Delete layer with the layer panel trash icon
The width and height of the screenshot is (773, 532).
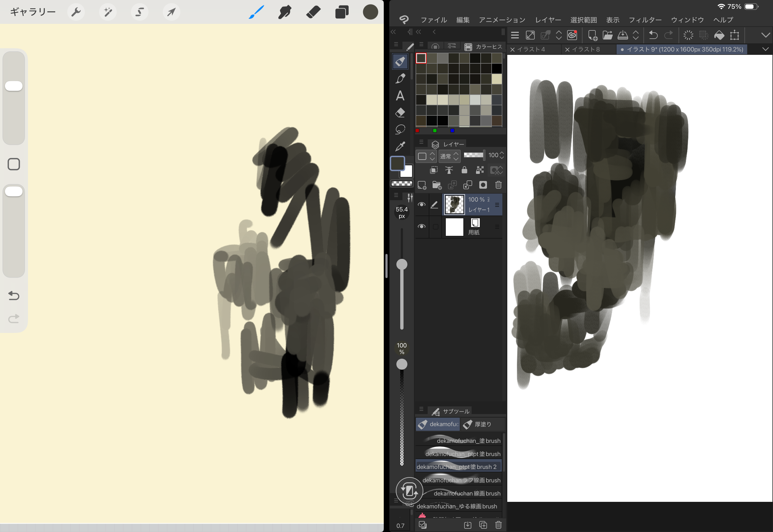click(x=498, y=185)
